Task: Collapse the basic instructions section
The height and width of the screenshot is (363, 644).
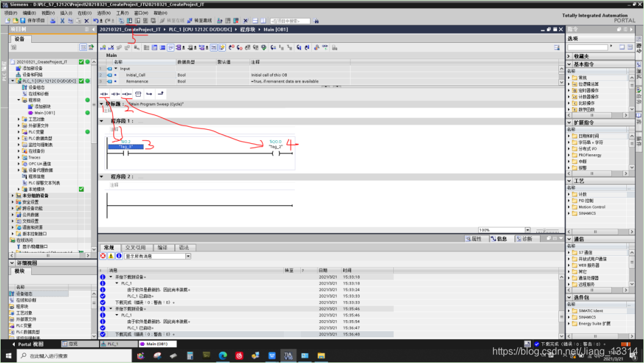Action: click(569, 64)
